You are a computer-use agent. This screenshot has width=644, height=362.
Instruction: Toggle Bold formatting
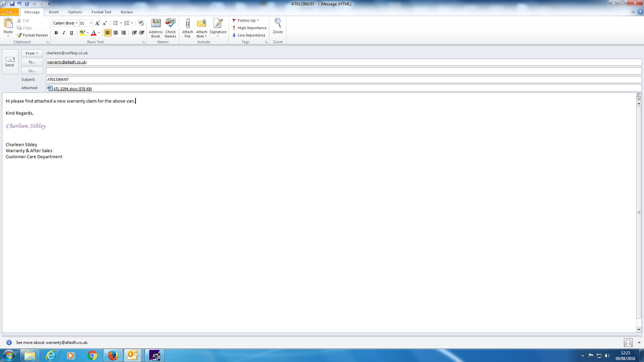(x=56, y=33)
